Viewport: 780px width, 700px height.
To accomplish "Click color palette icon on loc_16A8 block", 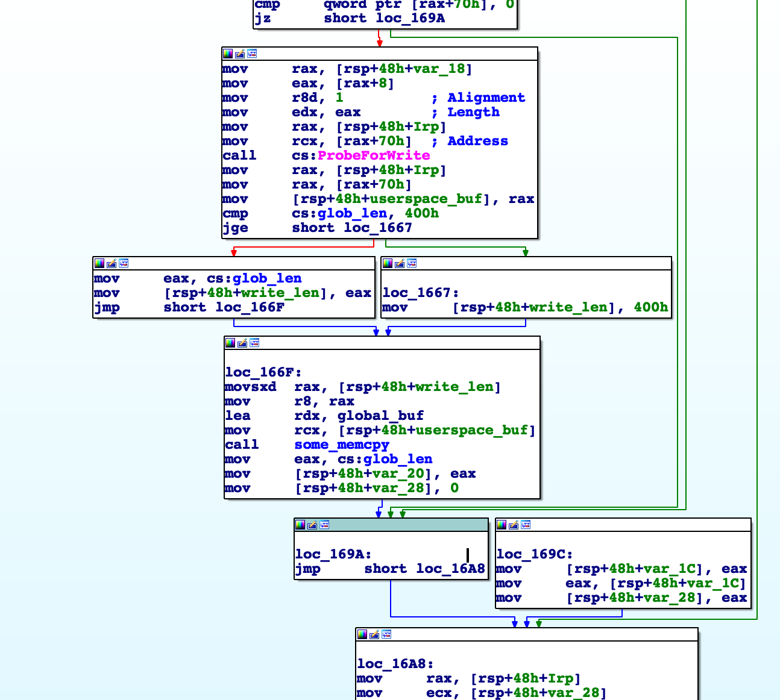I will click(362, 634).
